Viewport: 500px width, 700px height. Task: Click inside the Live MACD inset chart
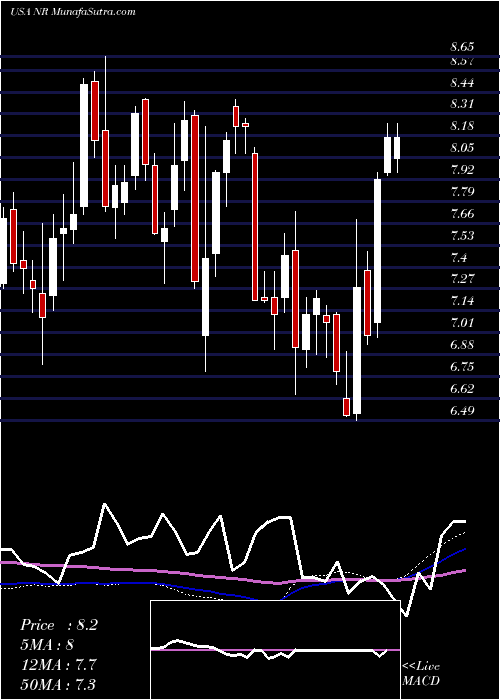pyautogui.click(x=275, y=650)
